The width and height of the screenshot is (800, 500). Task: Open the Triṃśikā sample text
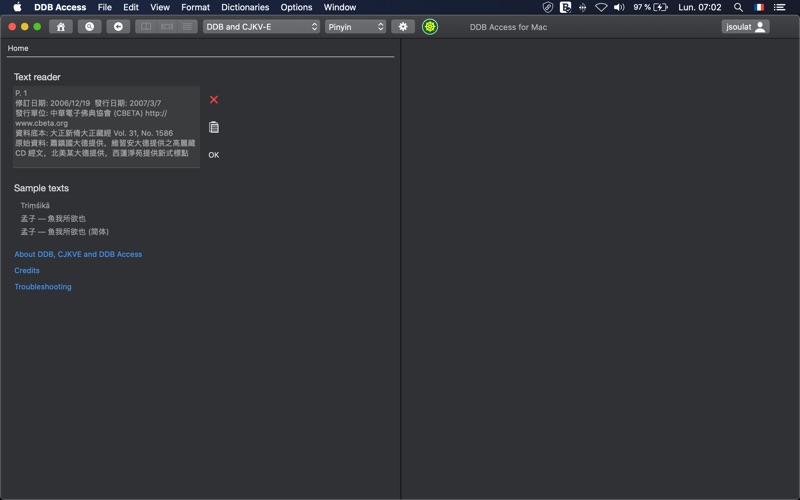[x=35, y=206]
